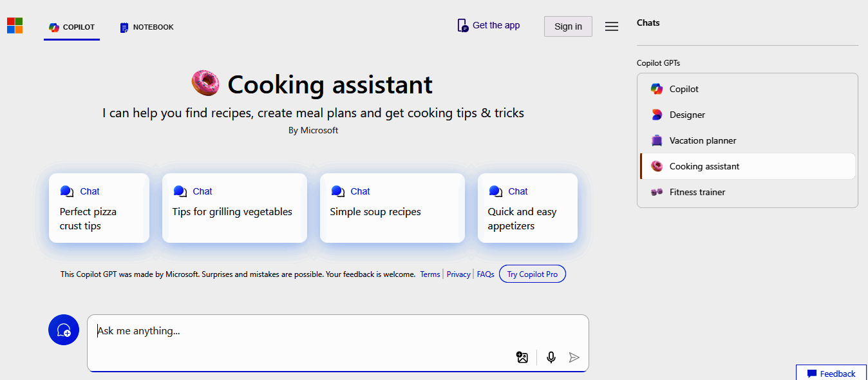
Task: Click the send message arrow icon
Action: [x=574, y=357]
